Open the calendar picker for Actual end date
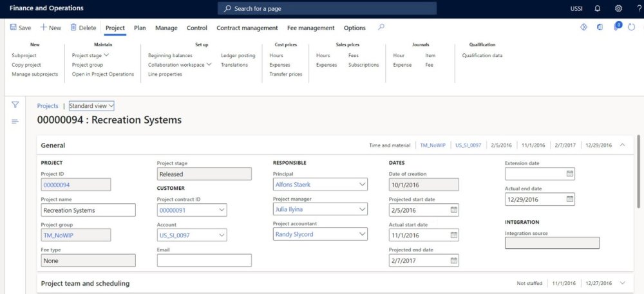Viewport: 644px width, 294px height. [x=569, y=199]
